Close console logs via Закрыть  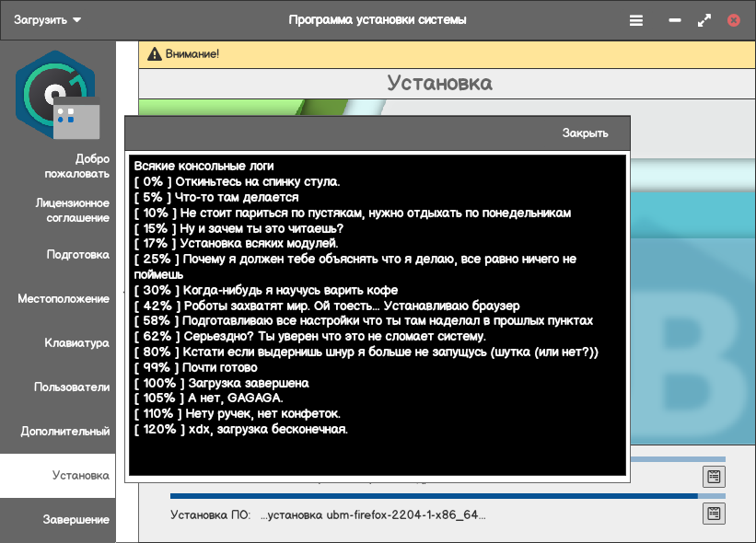[x=585, y=133]
